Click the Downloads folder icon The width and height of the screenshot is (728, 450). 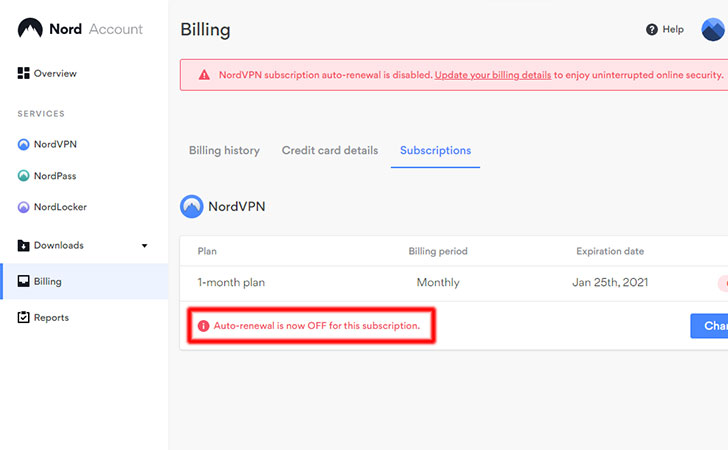23,245
